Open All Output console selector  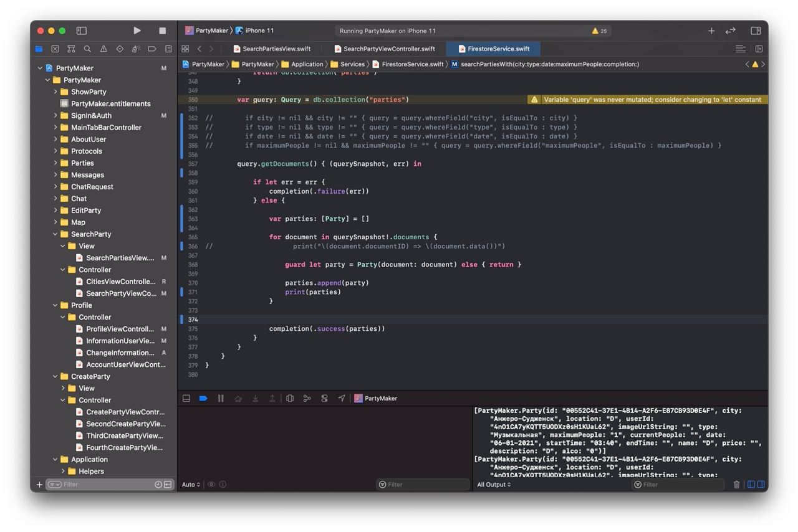(494, 485)
